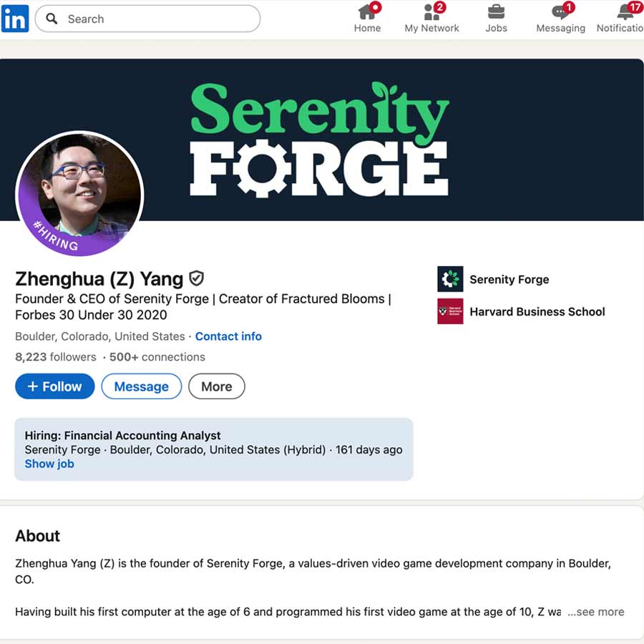The height and width of the screenshot is (644, 644).
Task: Follow Zhenghua Yang's profile
Action: click(54, 386)
